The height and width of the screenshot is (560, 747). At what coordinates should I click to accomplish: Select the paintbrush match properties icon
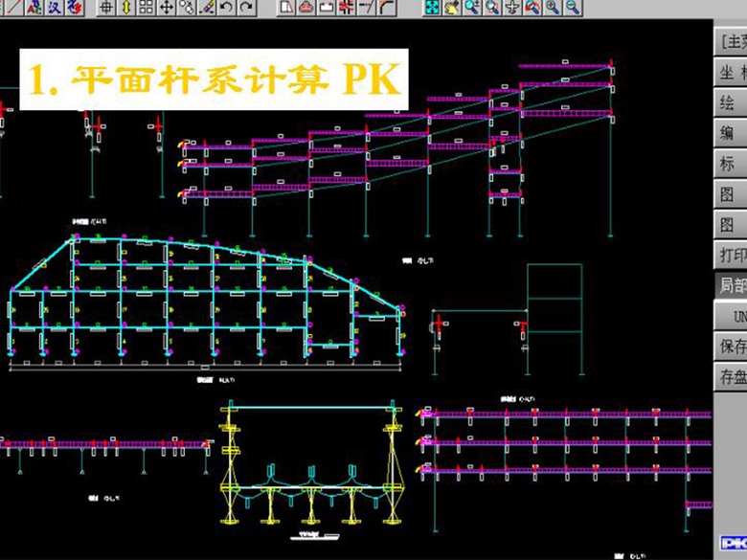point(207,8)
